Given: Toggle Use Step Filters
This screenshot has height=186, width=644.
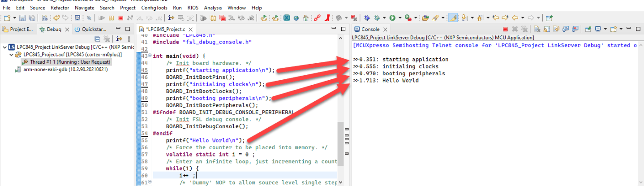Looking at the screenshot, I should pyautogui.click(x=190, y=18).
